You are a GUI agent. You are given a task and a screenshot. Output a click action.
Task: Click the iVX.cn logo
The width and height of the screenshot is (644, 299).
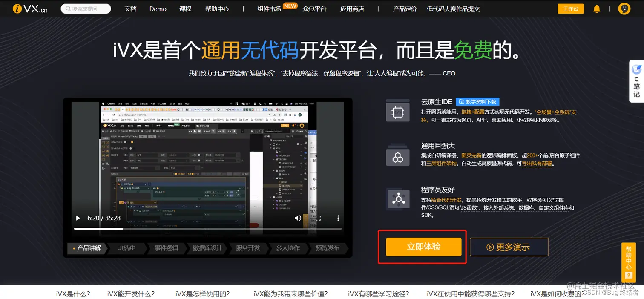pos(30,9)
